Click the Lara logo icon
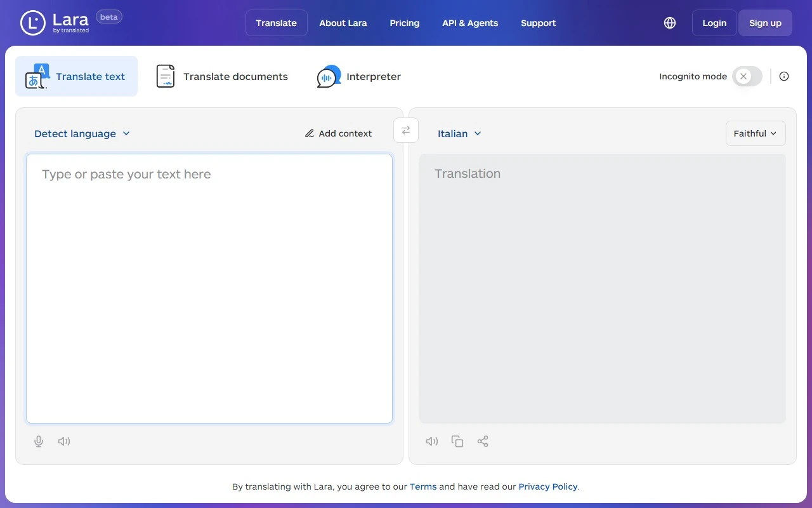This screenshot has width=812, height=508. point(32,23)
